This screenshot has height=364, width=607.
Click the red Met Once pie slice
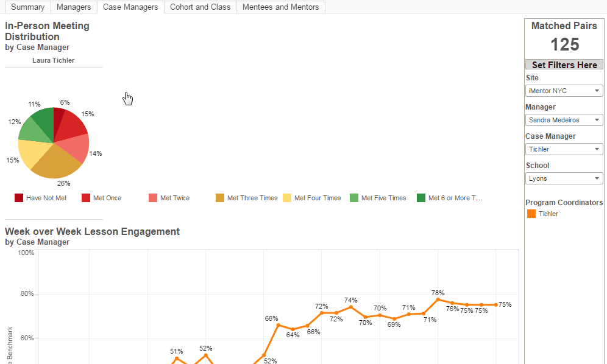pyautogui.click(x=72, y=126)
